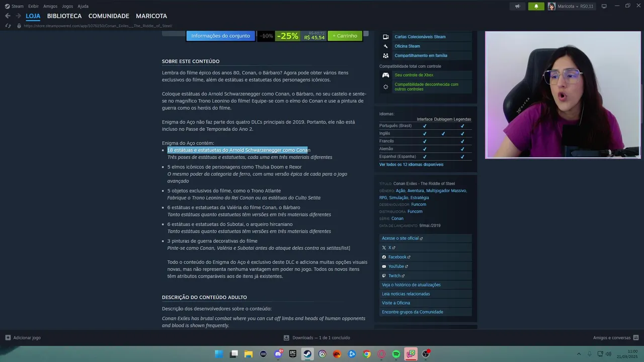Go forward with the right arrow
The height and width of the screenshot is (362, 644).
click(18, 16)
